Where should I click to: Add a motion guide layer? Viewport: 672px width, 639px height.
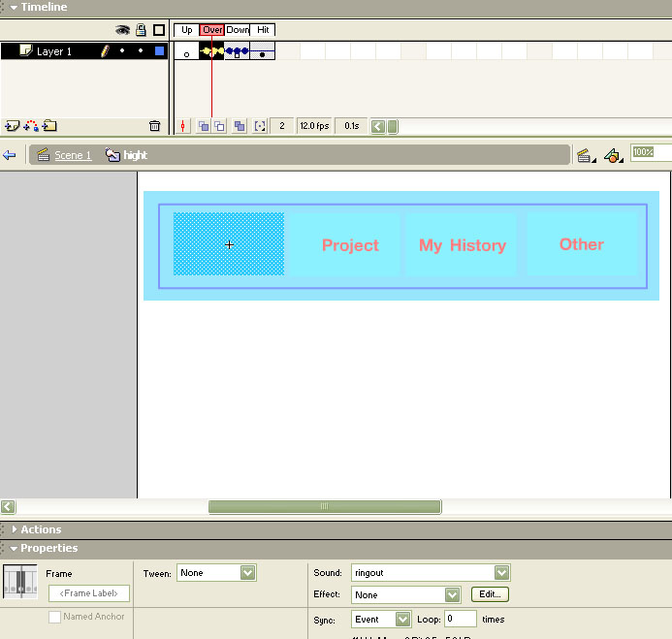pyautogui.click(x=30, y=126)
